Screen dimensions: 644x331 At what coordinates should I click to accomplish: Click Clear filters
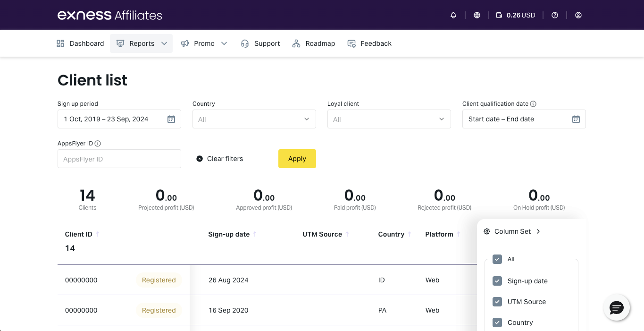click(220, 159)
